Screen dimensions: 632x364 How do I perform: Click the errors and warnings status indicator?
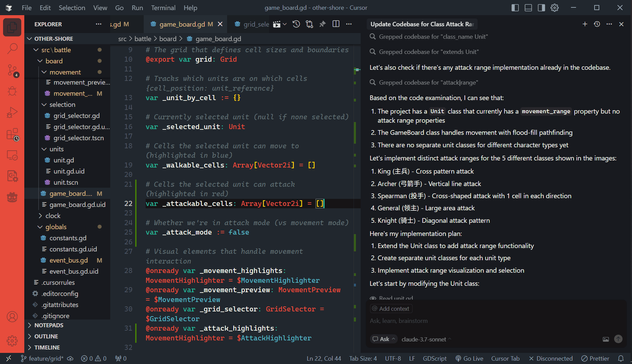tap(94, 358)
